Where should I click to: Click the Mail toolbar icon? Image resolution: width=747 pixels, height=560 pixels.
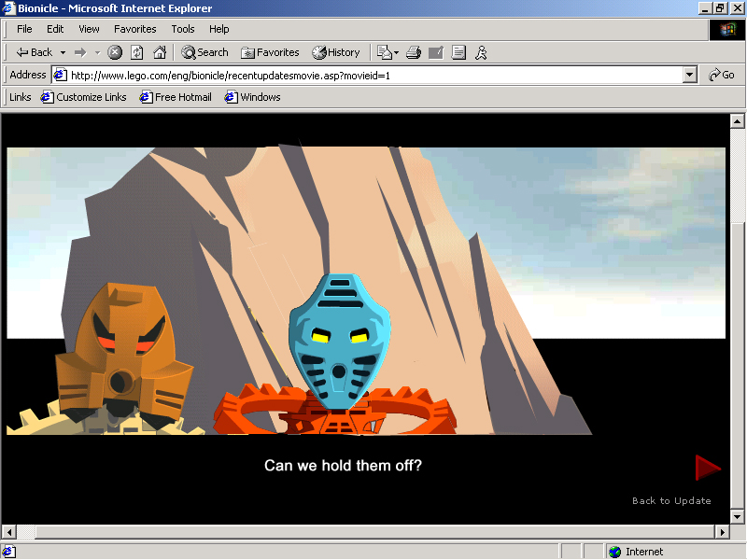tap(384, 52)
